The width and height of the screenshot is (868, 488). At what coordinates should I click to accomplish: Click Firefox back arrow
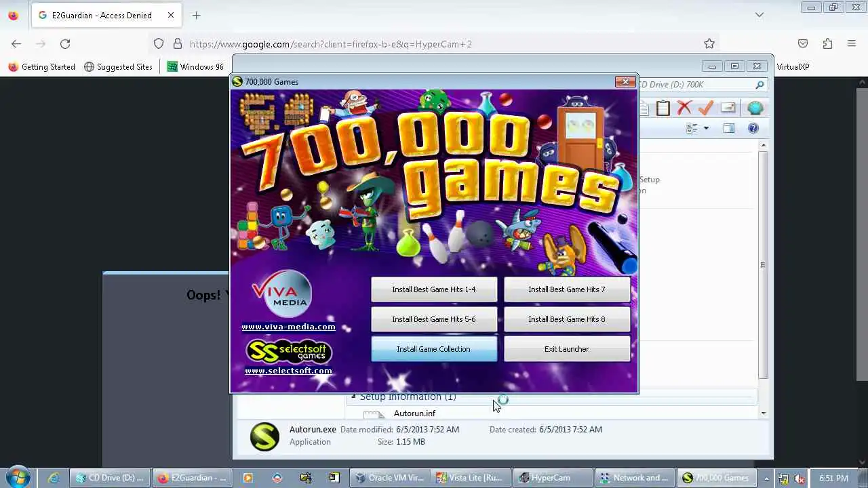tap(16, 44)
